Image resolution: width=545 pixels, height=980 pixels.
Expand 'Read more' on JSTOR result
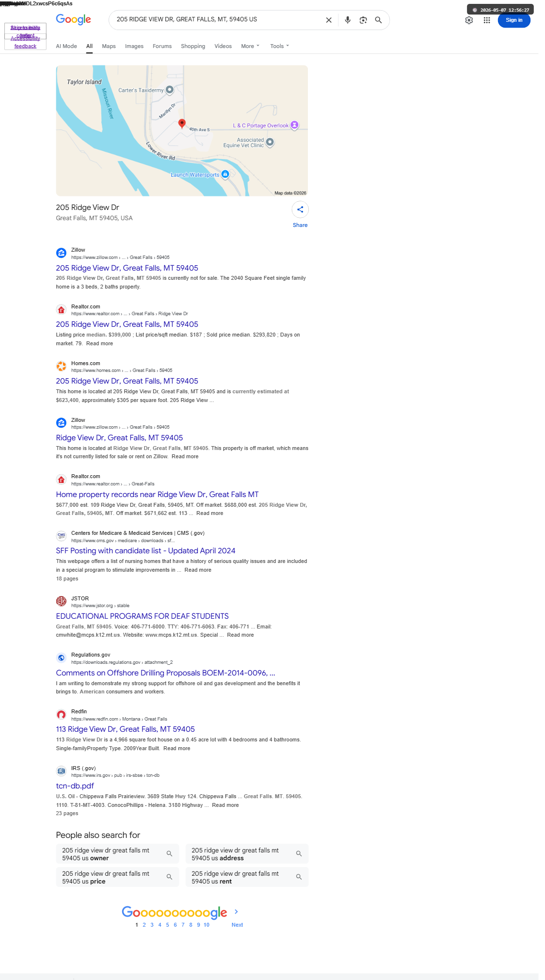tap(240, 635)
